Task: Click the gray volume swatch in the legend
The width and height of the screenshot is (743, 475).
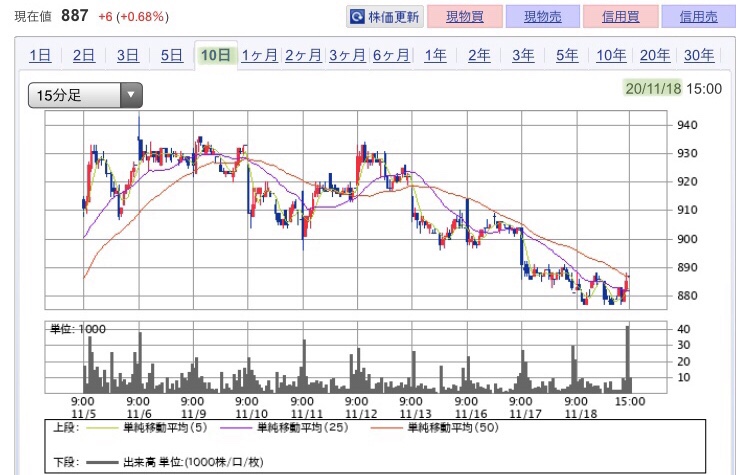Action: tap(100, 463)
